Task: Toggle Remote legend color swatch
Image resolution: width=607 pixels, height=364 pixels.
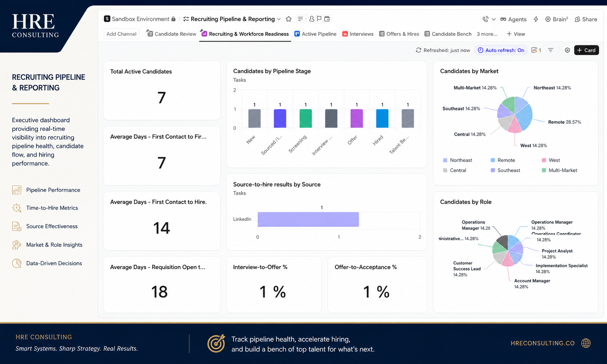Action: [x=493, y=160]
